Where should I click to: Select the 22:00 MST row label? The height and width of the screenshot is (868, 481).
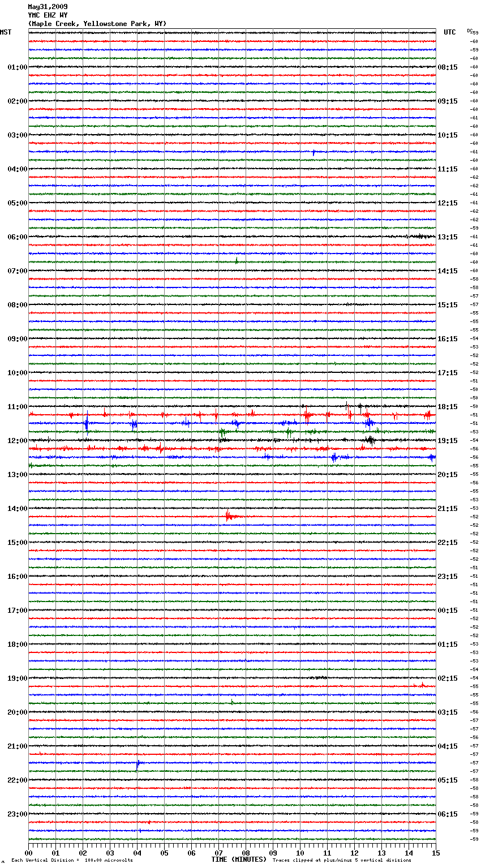tap(18, 780)
